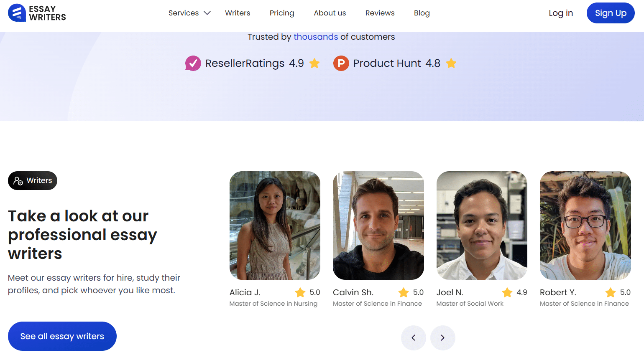Show previous writers with left arrow
644x355 pixels.
[x=413, y=337]
